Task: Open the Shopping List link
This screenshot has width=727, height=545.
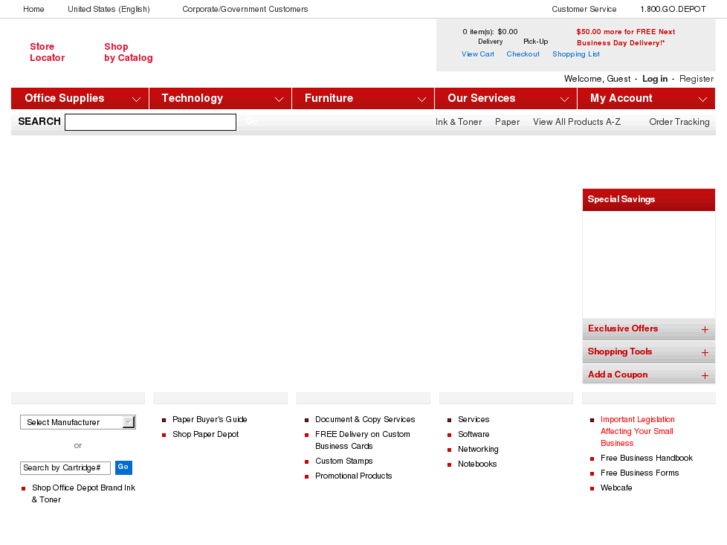Action: point(576,54)
